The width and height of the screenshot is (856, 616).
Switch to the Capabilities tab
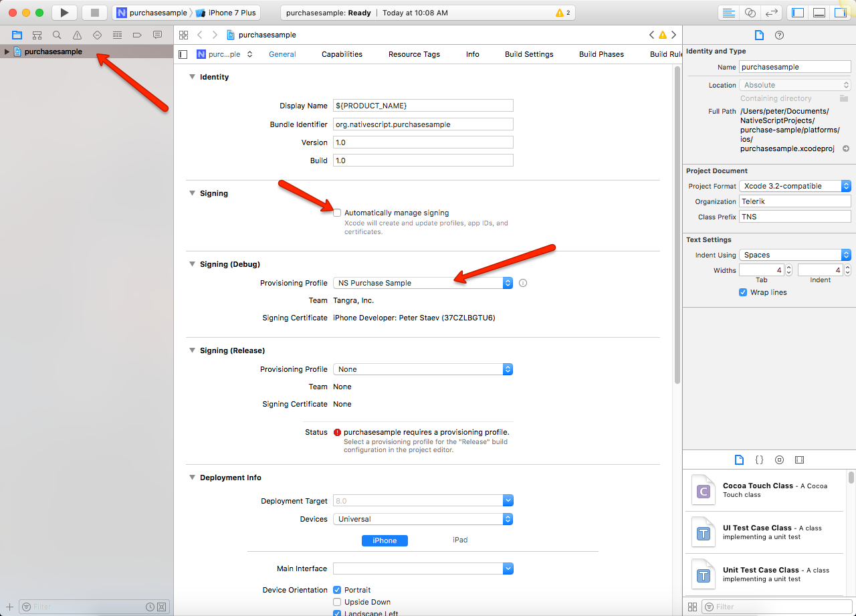coord(342,54)
